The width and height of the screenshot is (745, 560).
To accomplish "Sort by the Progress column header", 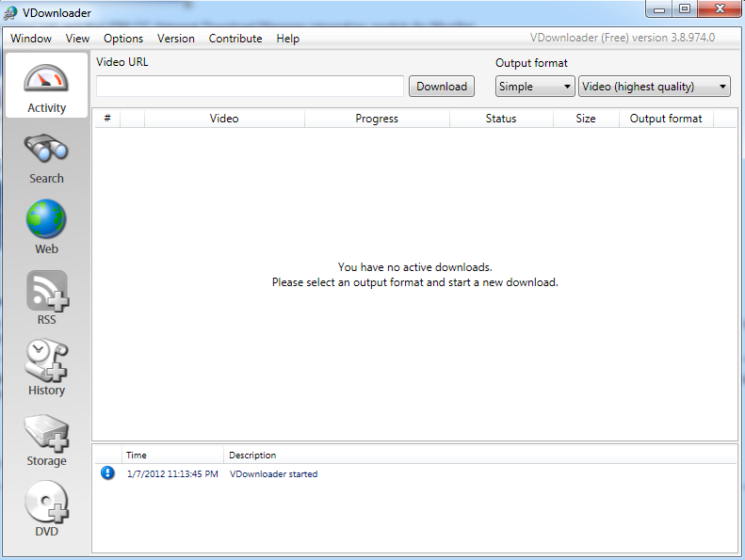I will 377,119.
